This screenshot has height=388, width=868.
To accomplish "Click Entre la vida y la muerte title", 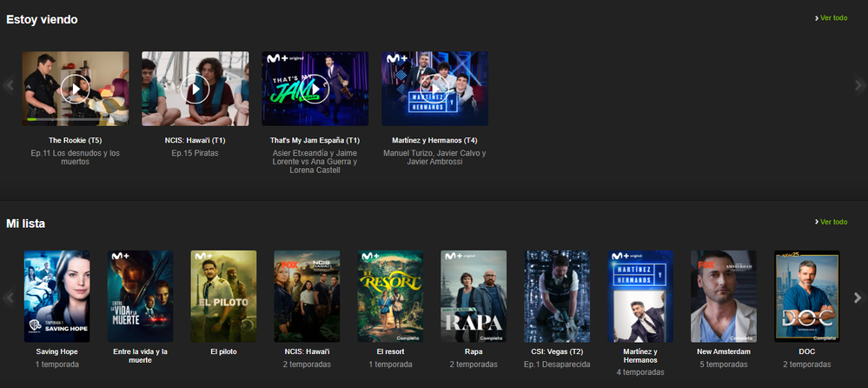I will pos(140,356).
